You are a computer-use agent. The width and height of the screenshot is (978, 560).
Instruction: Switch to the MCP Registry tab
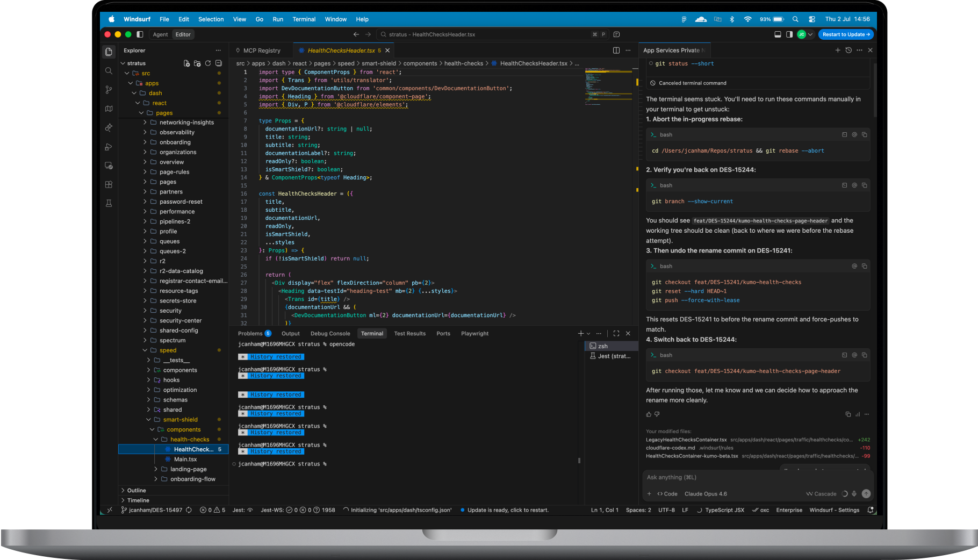tap(262, 51)
